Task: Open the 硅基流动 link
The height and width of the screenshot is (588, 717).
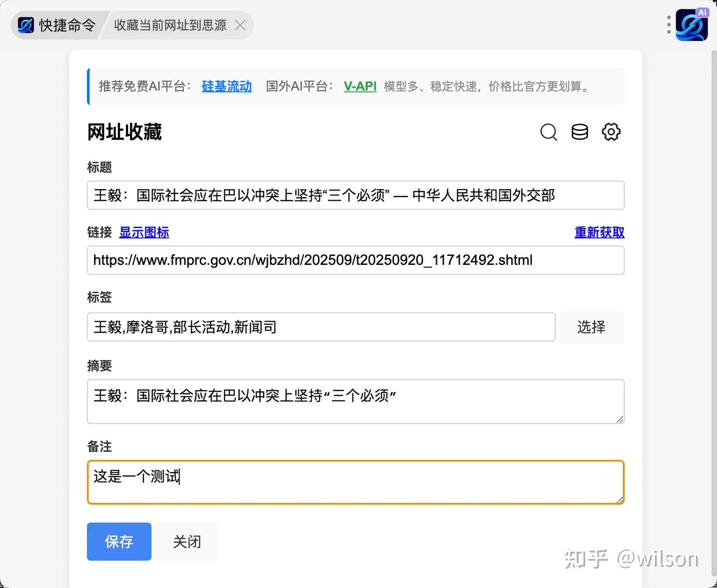Action: point(227,86)
